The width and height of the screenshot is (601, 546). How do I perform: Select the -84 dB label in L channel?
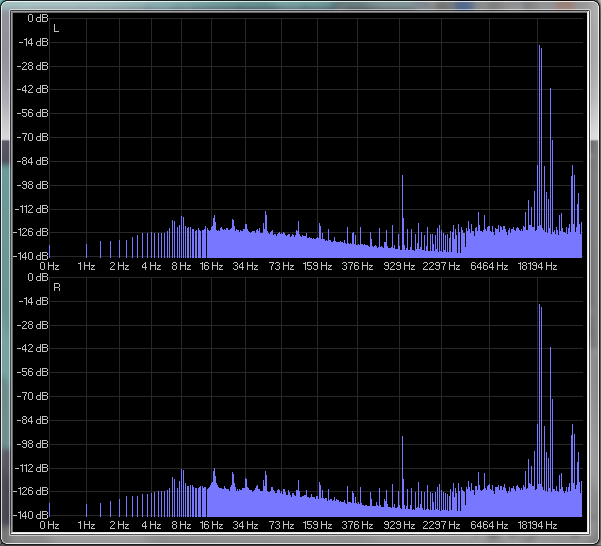click(33, 161)
